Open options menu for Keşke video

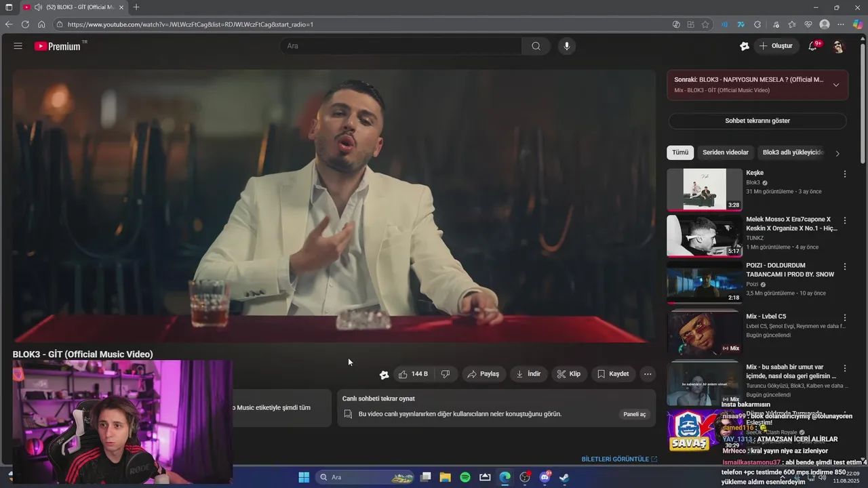tap(845, 174)
